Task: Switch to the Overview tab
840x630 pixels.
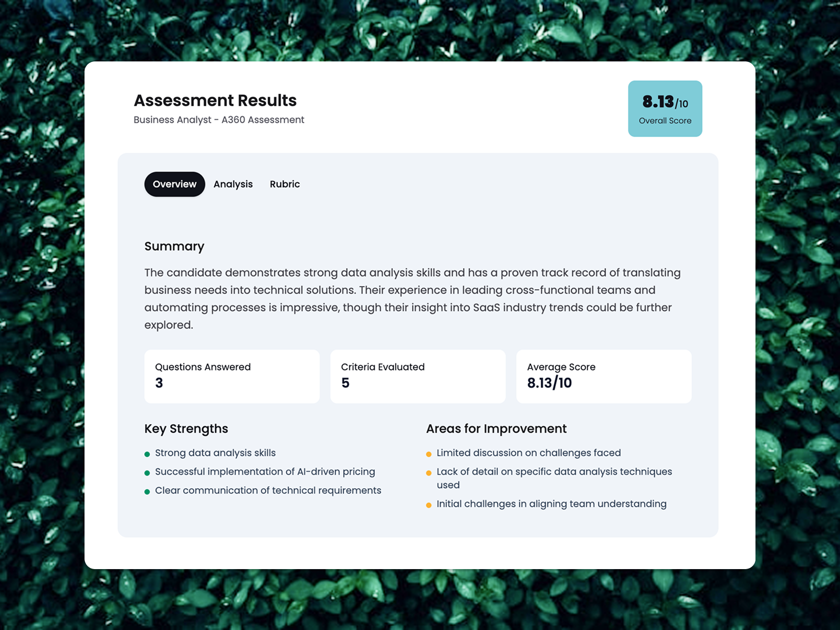Action: (174, 184)
